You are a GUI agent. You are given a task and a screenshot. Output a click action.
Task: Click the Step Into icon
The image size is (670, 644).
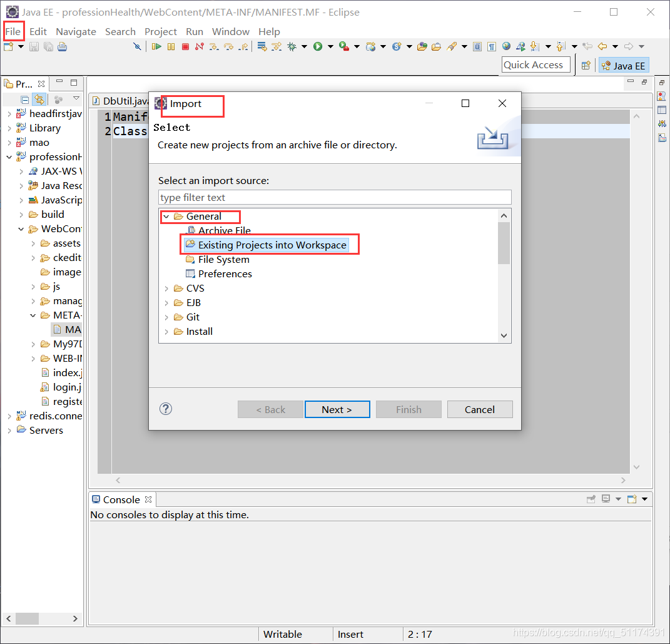click(x=214, y=46)
